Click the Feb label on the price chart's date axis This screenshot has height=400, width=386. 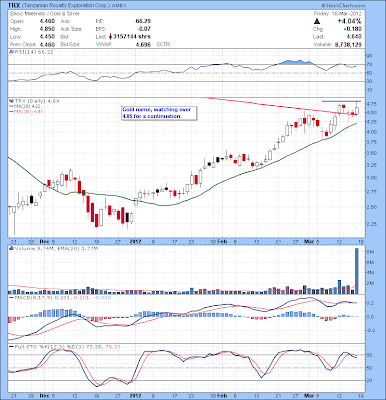222,241
